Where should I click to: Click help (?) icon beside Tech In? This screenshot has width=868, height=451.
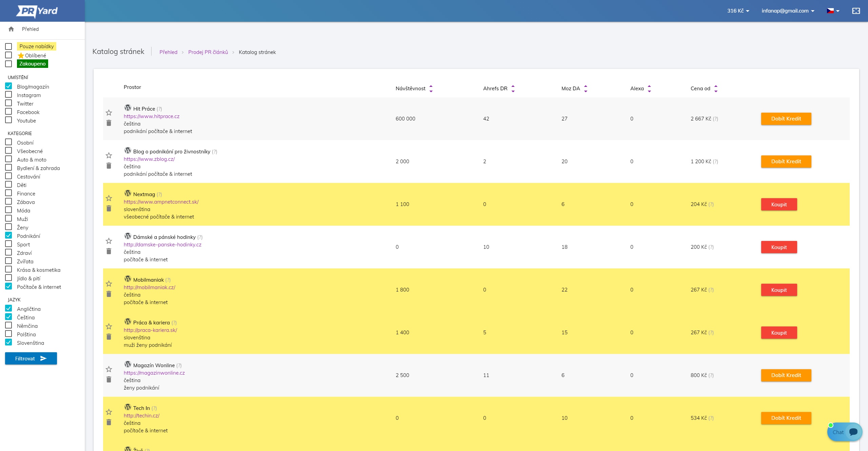pos(154,408)
